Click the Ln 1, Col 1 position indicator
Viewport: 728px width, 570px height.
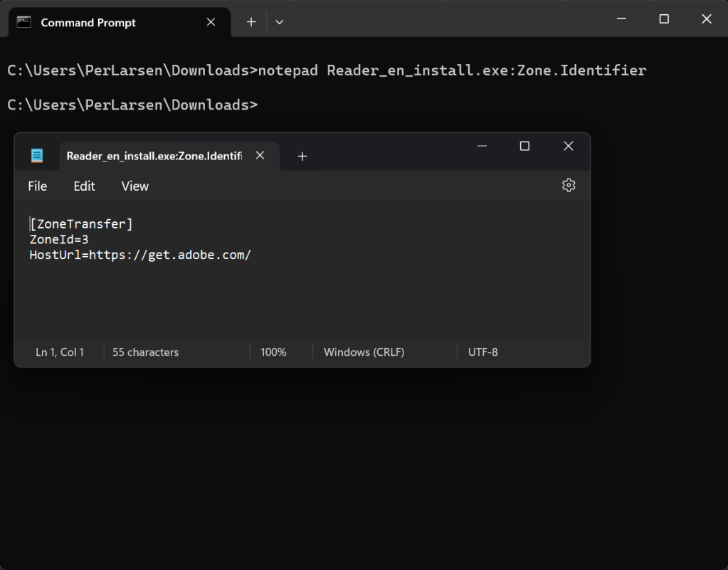pyautogui.click(x=59, y=352)
